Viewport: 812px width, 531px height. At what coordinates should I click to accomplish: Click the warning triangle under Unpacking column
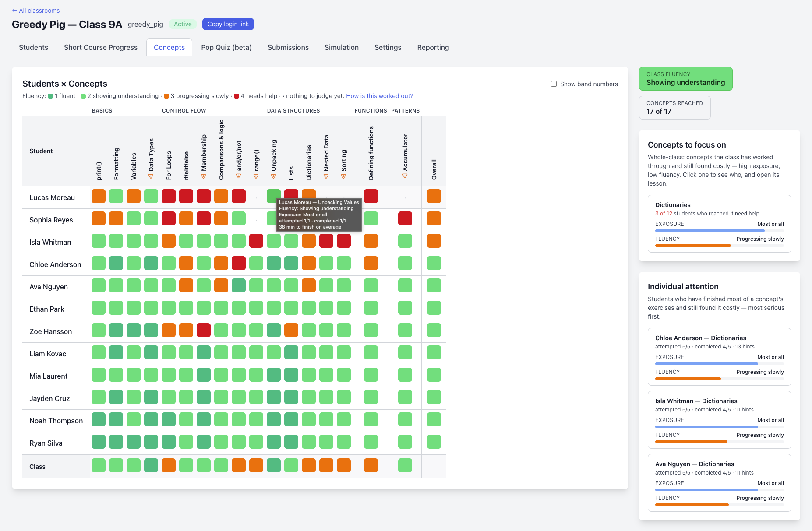274,176
